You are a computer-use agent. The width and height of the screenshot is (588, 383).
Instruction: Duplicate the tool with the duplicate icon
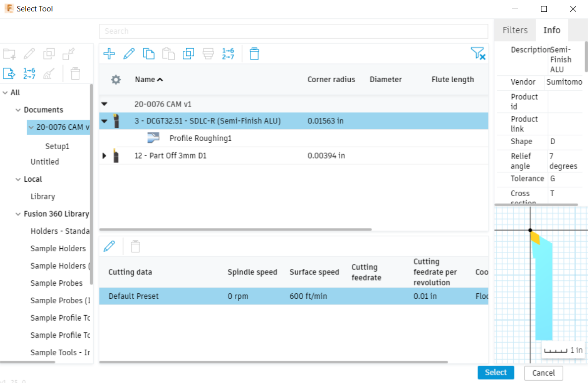[188, 54]
